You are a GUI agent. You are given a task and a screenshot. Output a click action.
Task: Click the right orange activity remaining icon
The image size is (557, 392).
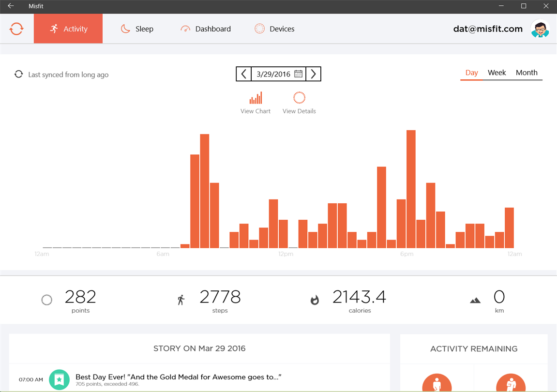coord(511,383)
